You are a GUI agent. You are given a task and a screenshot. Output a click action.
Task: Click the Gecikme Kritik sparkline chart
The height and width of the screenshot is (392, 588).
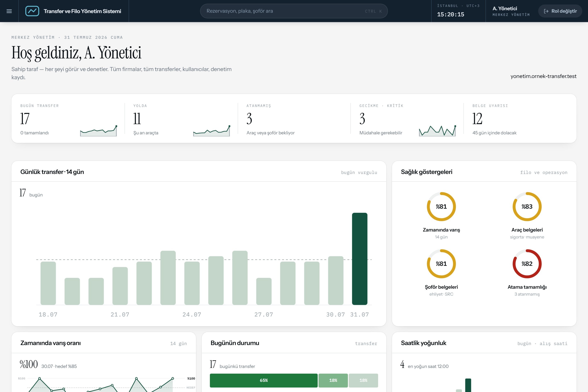click(x=437, y=131)
